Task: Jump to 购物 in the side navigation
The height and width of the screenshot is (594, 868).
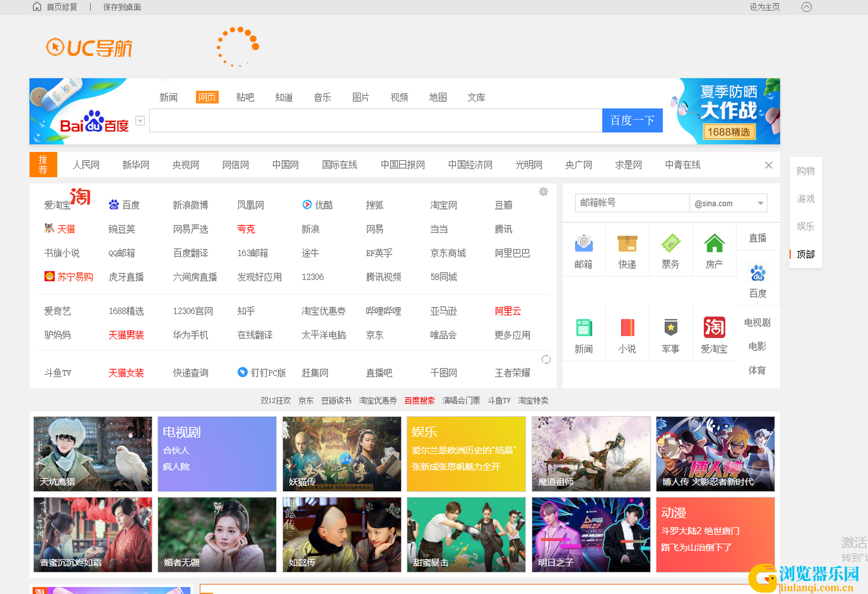Action: pyautogui.click(x=806, y=171)
